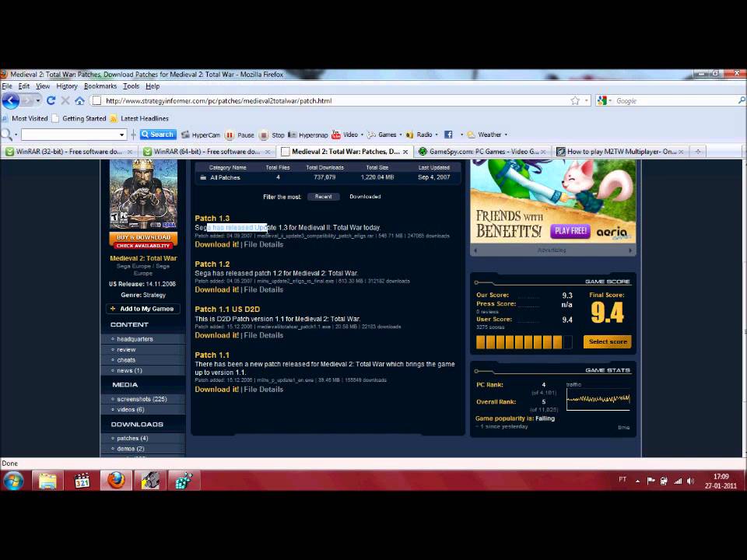Open Media Player Classic from the taskbar

82,481
